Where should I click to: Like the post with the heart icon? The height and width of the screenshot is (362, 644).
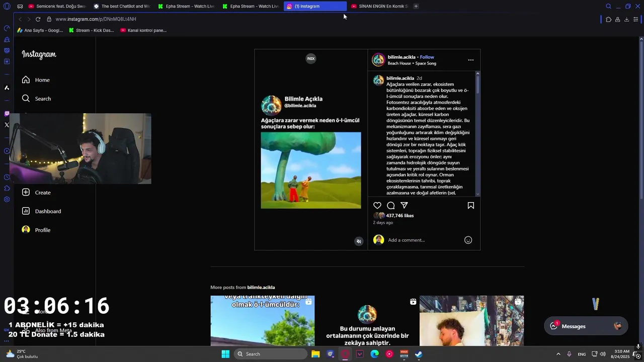[377, 205]
